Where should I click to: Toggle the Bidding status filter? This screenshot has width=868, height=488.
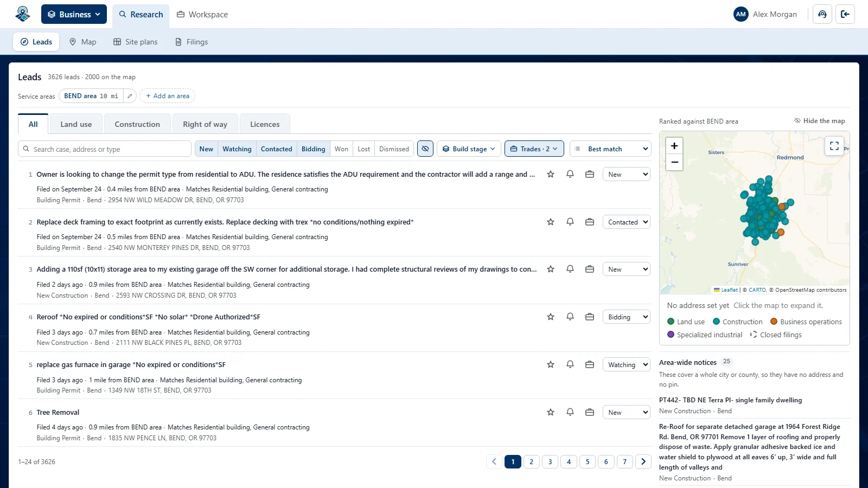pyautogui.click(x=314, y=149)
